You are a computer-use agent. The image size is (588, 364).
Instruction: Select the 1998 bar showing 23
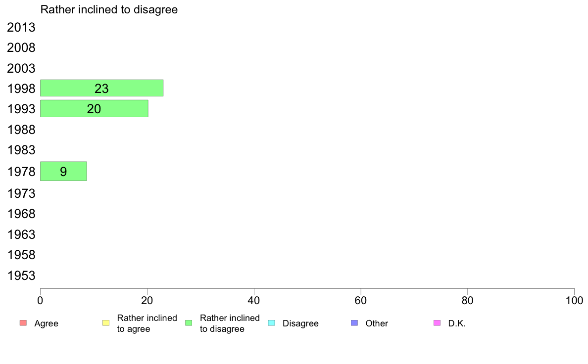(101, 88)
